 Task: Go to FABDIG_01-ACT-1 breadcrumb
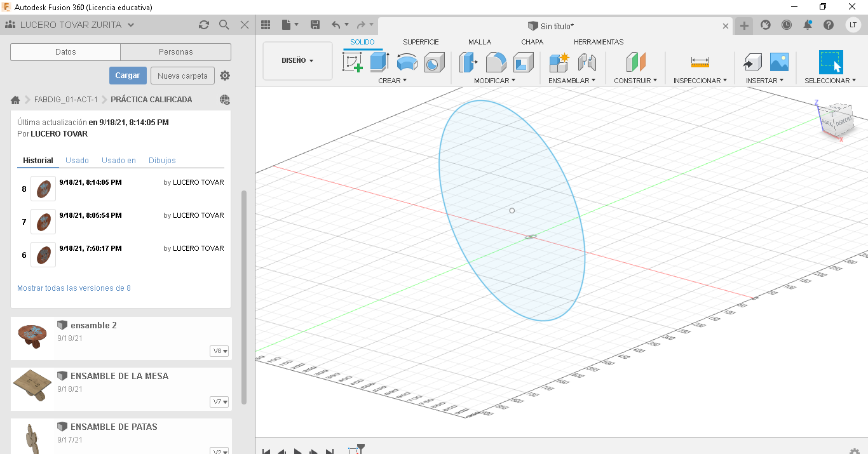pyautogui.click(x=66, y=100)
